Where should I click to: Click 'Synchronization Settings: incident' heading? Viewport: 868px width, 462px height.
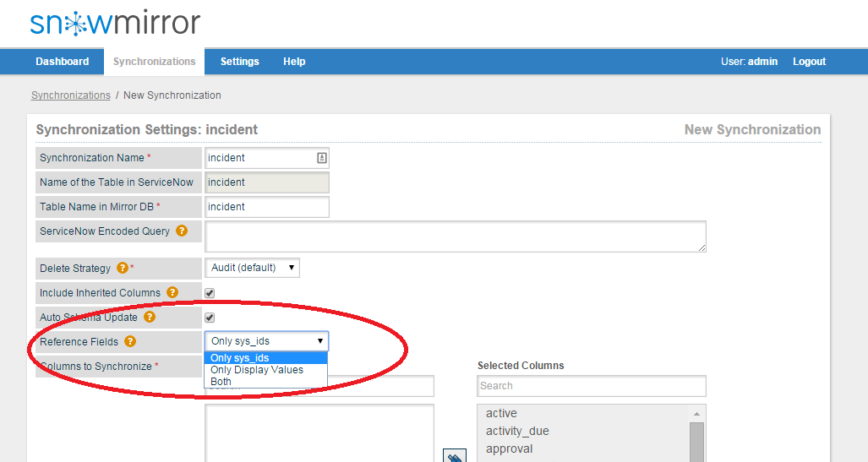[x=147, y=129]
